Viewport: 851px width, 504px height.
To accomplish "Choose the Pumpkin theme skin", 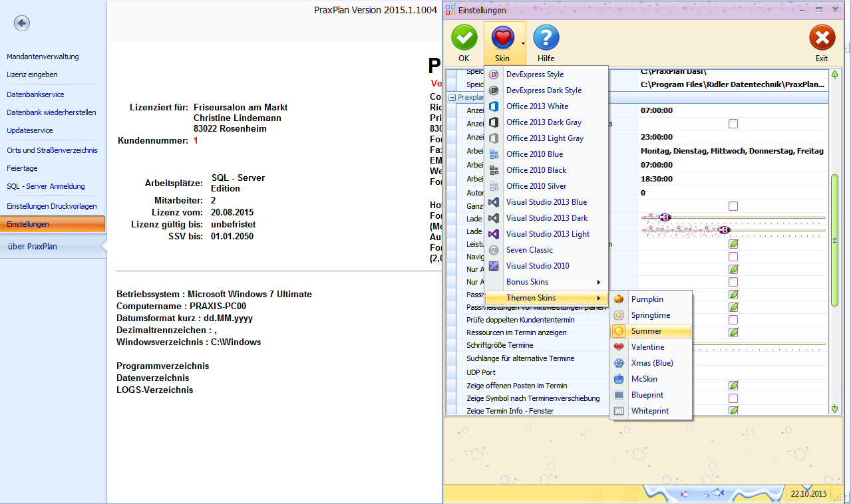I will pyautogui.click(x=651, y=299).
